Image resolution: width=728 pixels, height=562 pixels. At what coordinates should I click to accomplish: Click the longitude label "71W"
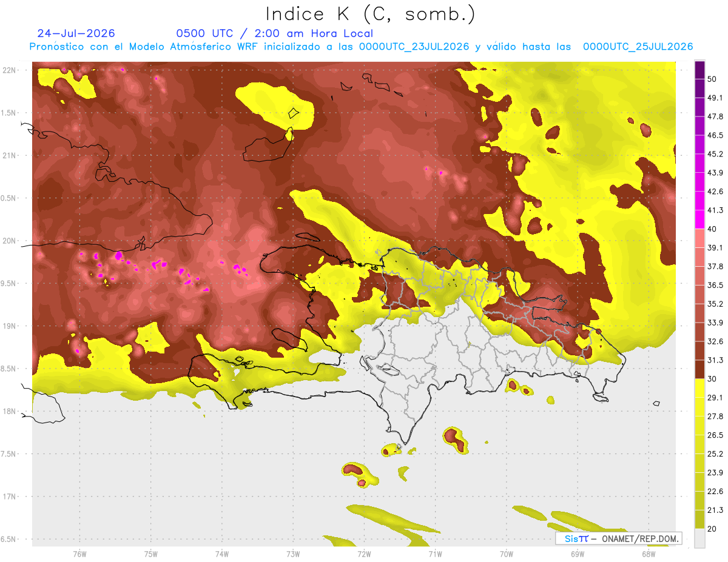tap(435, 554)
